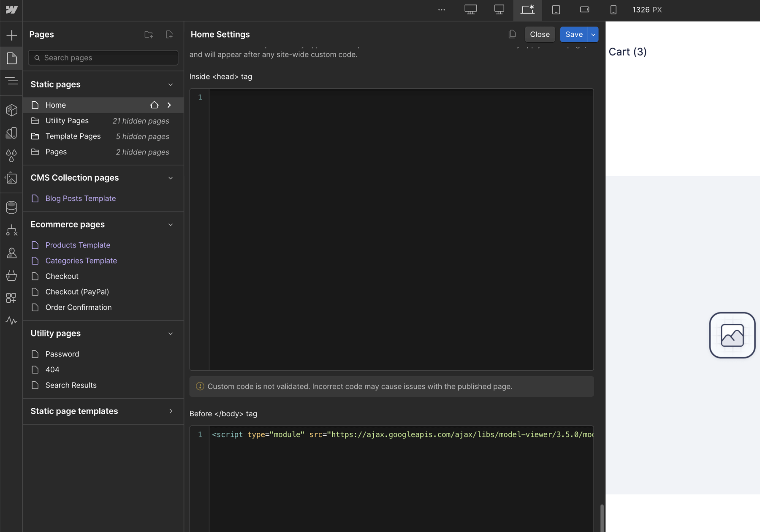Open the Logic flow icon
The height and width of the screenshot is (532, 760).
point(11,230)
